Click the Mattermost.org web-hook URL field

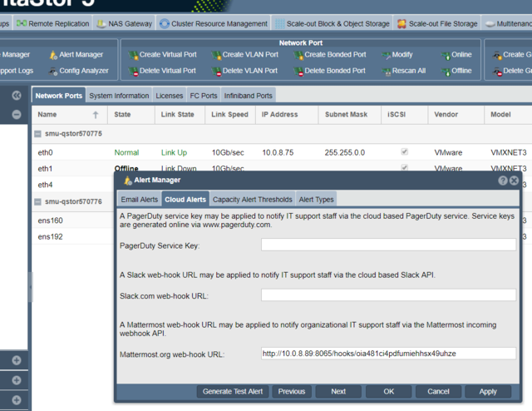[x=388, y=354]
